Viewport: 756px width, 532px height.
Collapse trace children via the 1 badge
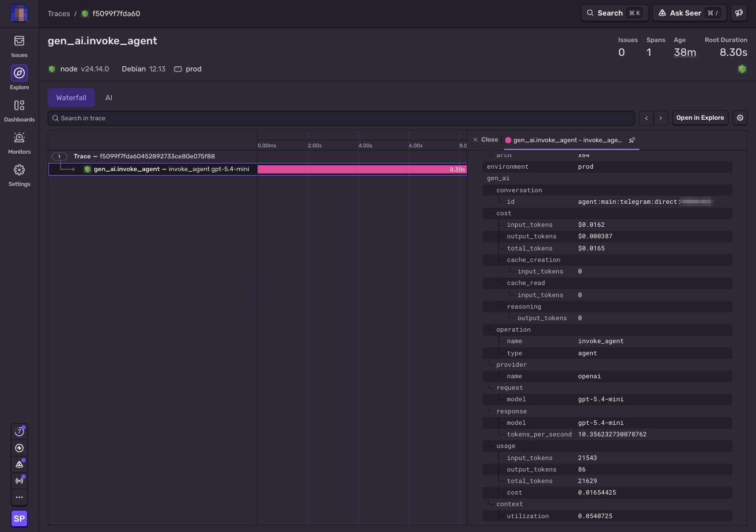[59, 157]
